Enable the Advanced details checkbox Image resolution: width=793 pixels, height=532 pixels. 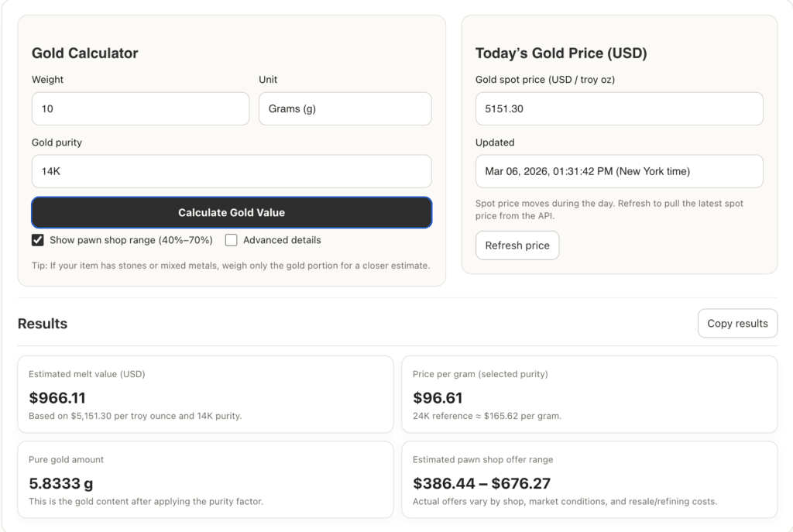[231, 240]
